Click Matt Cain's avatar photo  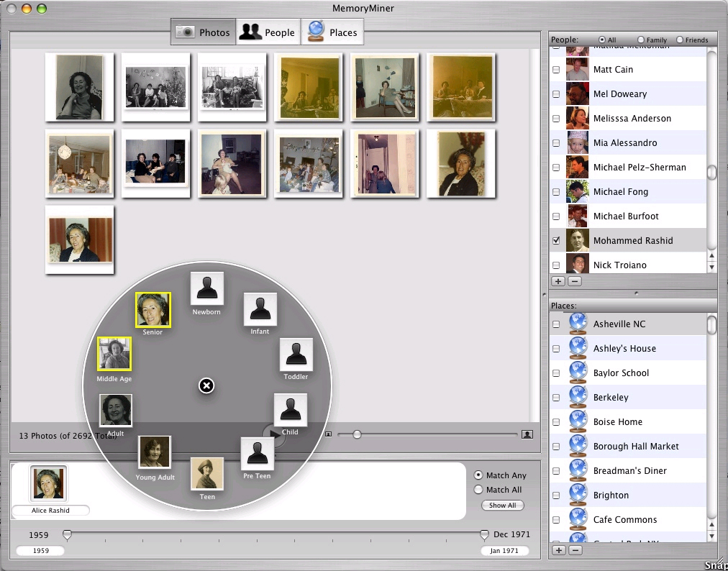[578, 69]
